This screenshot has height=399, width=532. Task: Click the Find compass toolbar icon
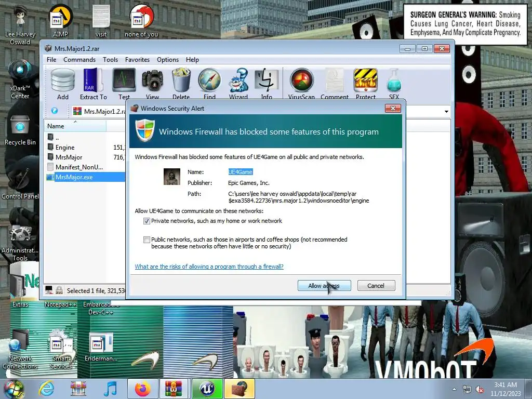(209, 84)
